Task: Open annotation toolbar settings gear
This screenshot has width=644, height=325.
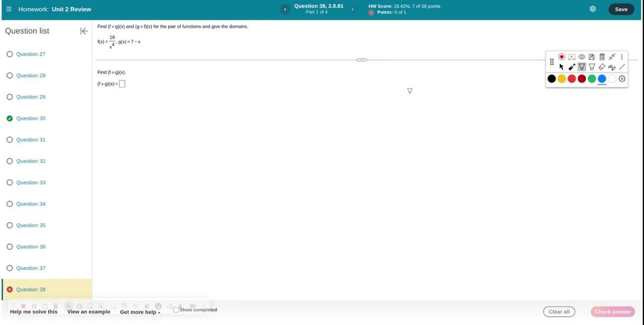Action: click(x=622, y=79)
